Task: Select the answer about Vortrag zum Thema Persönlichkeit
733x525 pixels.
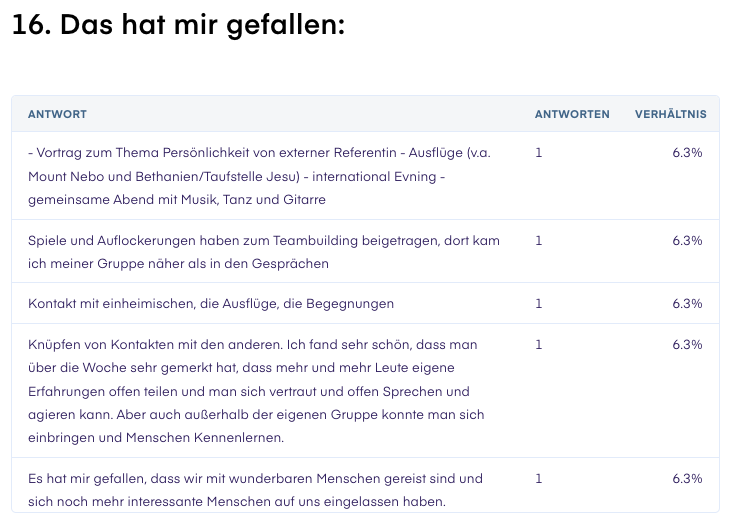Action: click(x=365, y=176)
